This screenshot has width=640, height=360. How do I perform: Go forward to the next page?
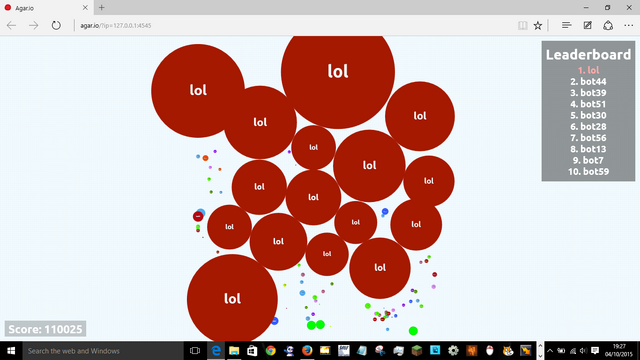pos(33,25)
